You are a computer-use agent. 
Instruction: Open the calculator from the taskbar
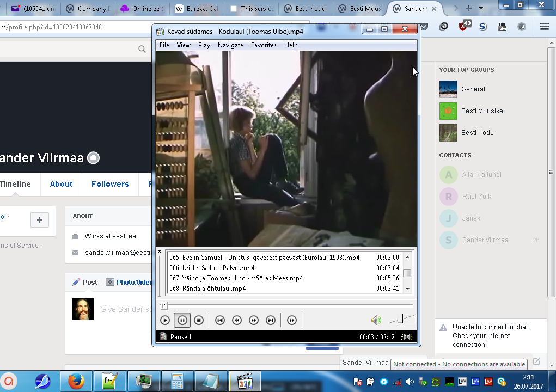[x=177, y=381]
